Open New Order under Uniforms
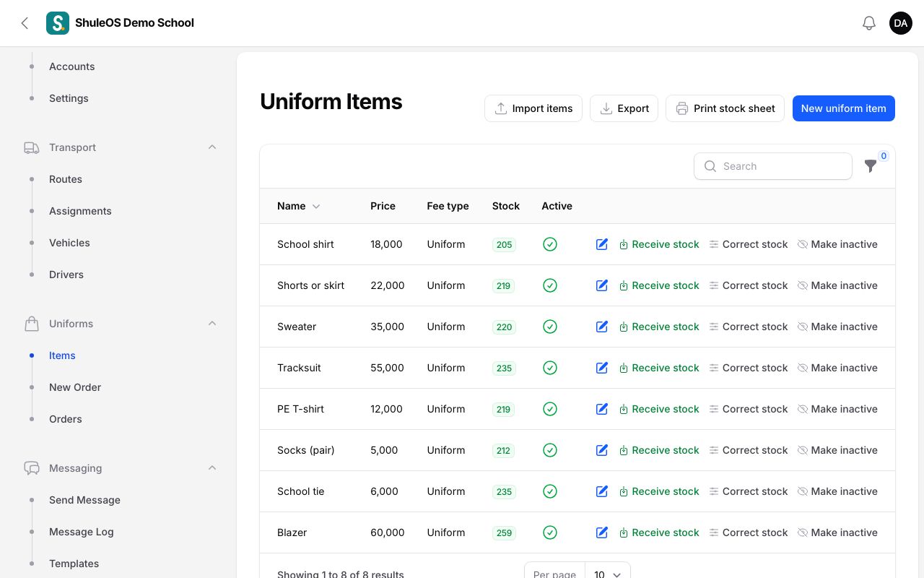The width and height of the screenshot is (924, 578). pos(75,387)
